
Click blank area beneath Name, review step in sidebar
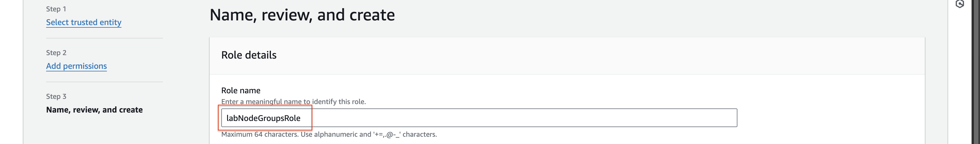point(104,131)
